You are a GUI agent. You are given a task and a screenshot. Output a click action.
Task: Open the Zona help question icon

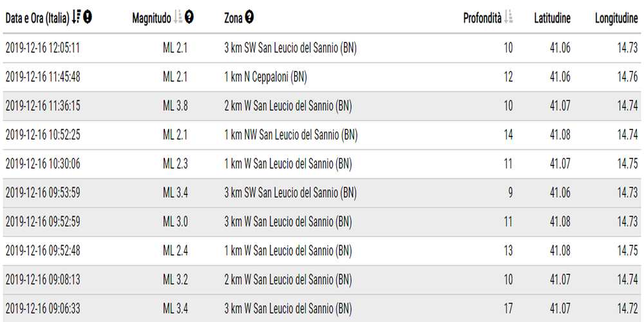point(249,18)
